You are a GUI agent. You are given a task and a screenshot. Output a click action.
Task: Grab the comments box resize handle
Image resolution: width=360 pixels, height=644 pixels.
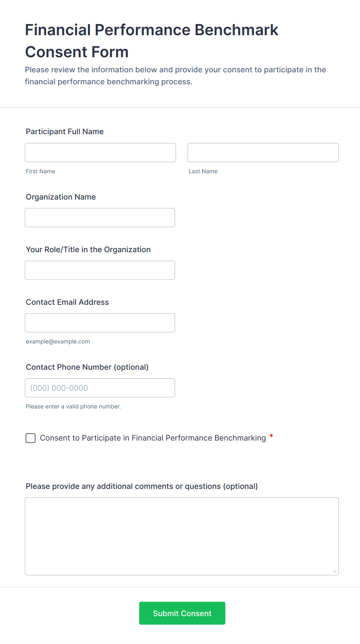[x=335, y=571]
